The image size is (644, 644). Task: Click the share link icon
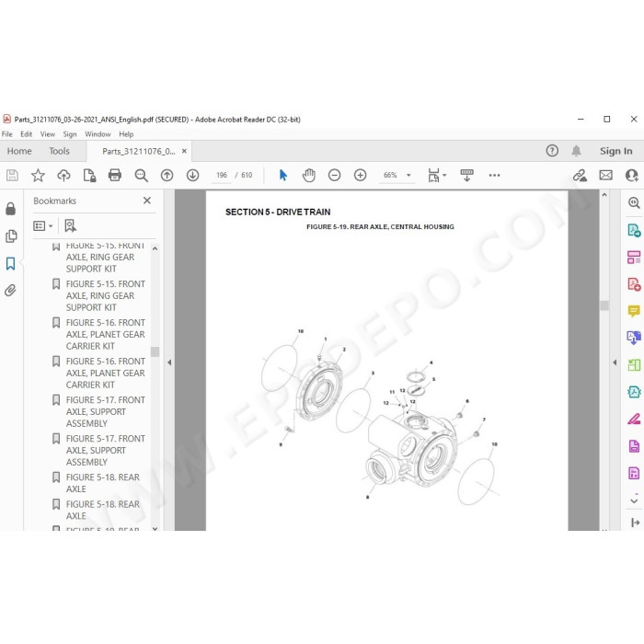(580, 176)
